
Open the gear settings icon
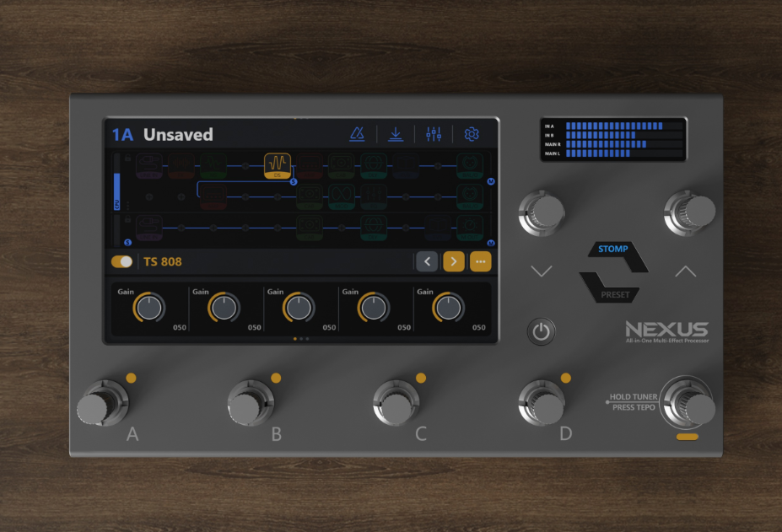[472, 134]
